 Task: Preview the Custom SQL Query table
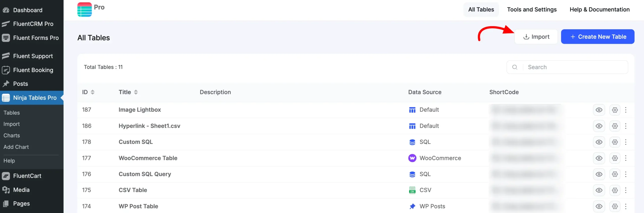[599, 174]
